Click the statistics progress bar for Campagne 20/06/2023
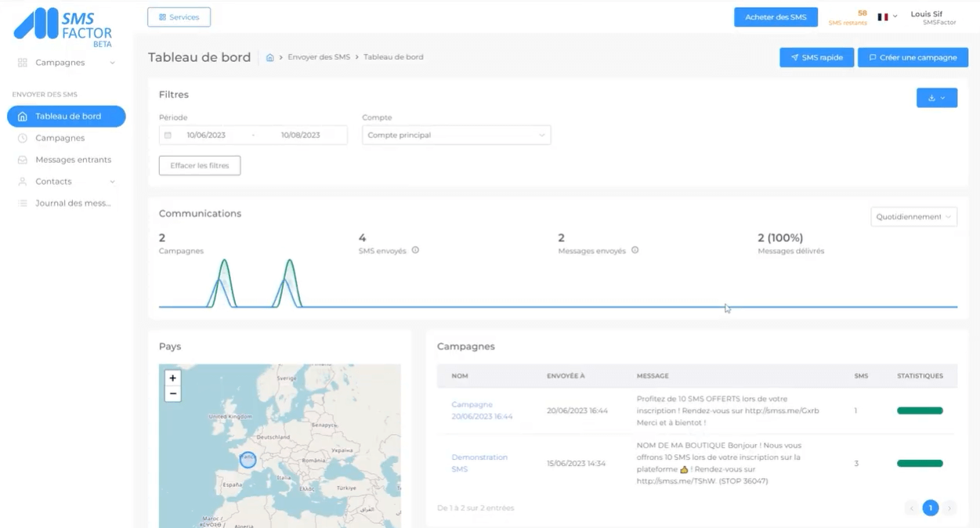This screenshot has width=980, height=528. (x=920, y=410)
